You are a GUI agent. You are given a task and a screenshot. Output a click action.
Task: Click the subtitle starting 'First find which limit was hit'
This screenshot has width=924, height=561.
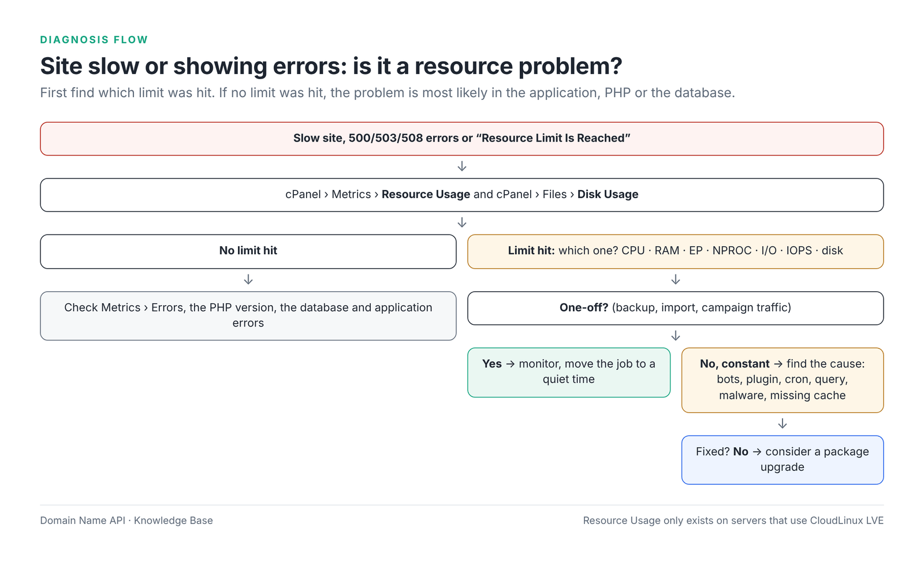click(x=388, y=92)
